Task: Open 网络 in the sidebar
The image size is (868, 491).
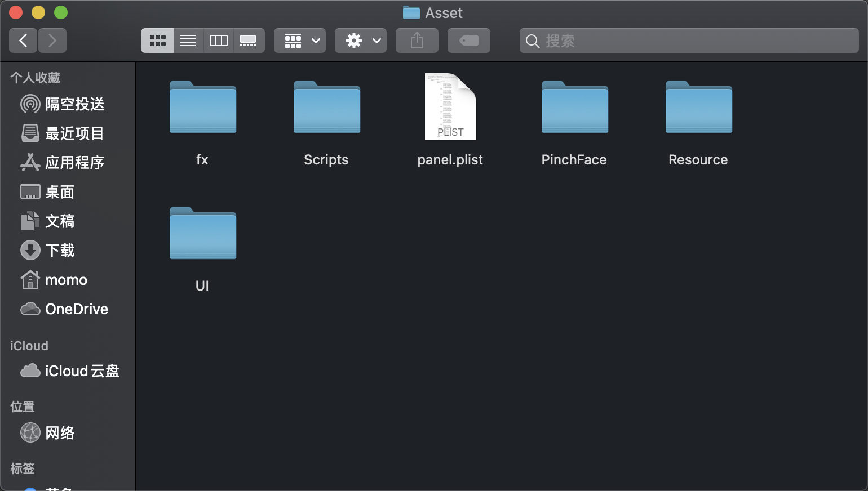Action: [68, 433]
